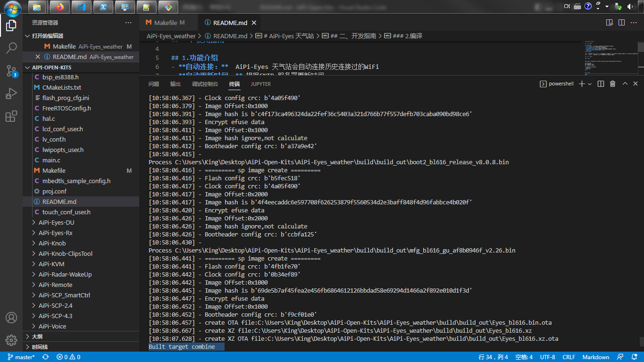Open the Extensions view
This screenshot has height=362, width=644.
[11, 116]
